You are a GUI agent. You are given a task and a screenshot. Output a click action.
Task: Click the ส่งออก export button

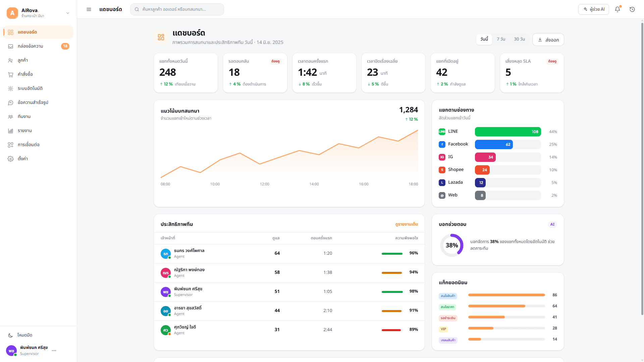tap(548, 40)
